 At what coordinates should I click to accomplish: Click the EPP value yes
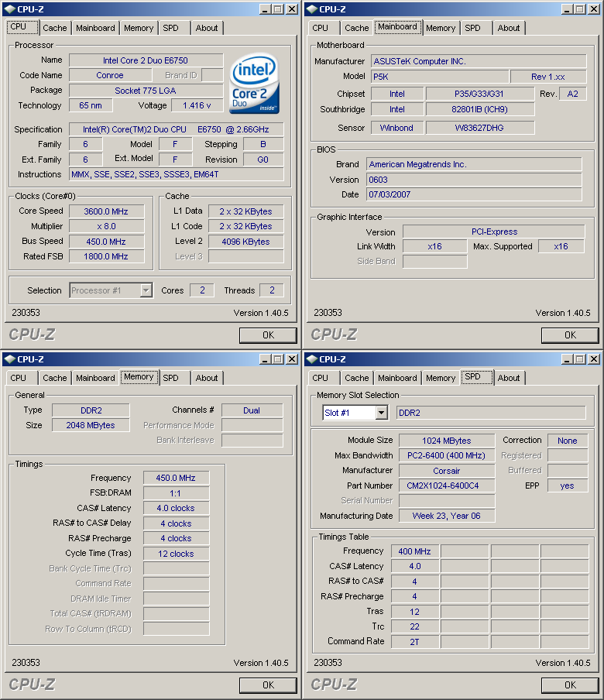568,486
